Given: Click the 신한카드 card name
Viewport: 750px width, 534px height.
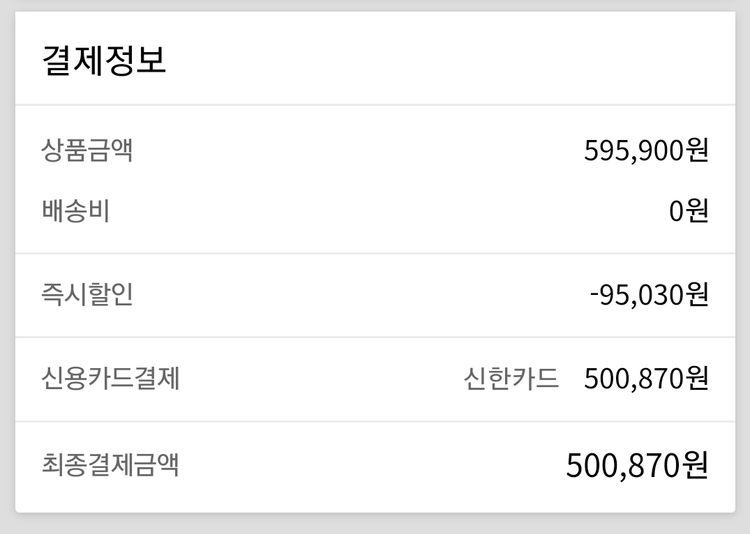Looking at the screenshot, I should coord(511,379).
